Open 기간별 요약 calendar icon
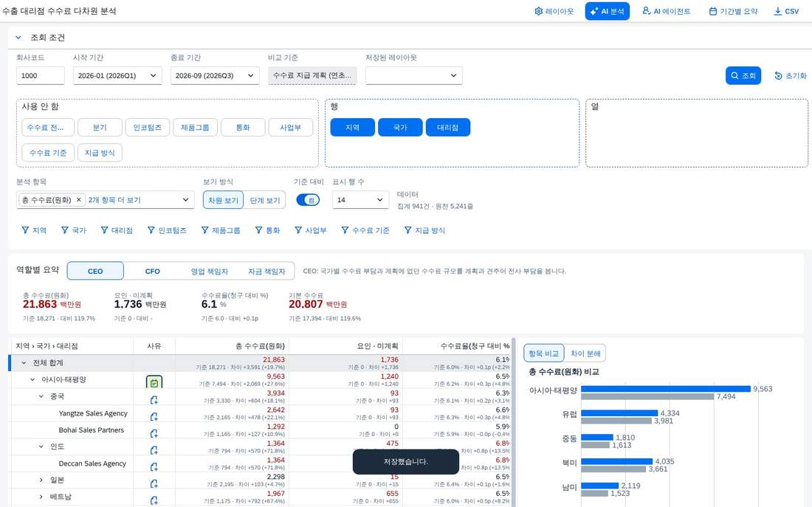 pos(713,11)
